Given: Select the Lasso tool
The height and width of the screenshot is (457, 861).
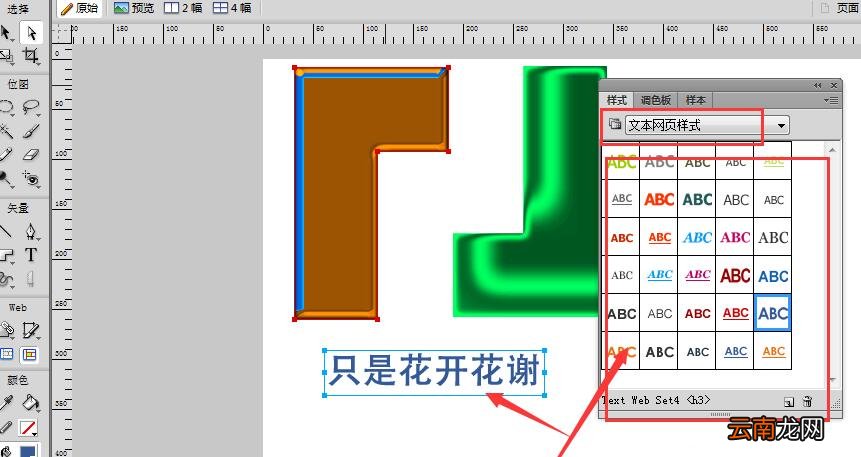Looking at the screenshot, I should point(31,107).
